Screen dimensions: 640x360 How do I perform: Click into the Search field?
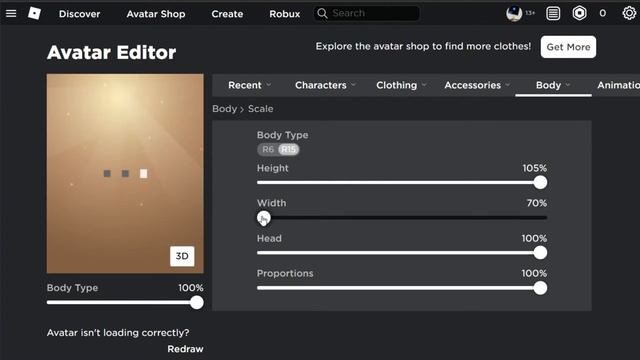coord(366,13)
